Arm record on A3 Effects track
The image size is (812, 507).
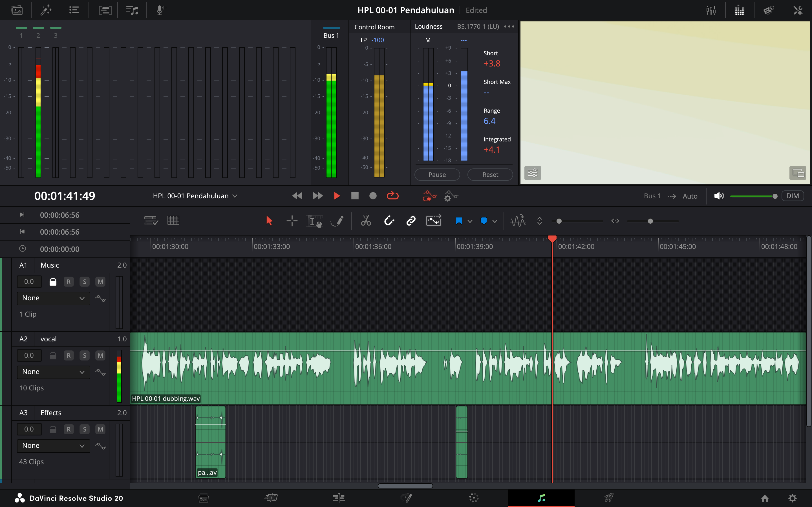69,429
